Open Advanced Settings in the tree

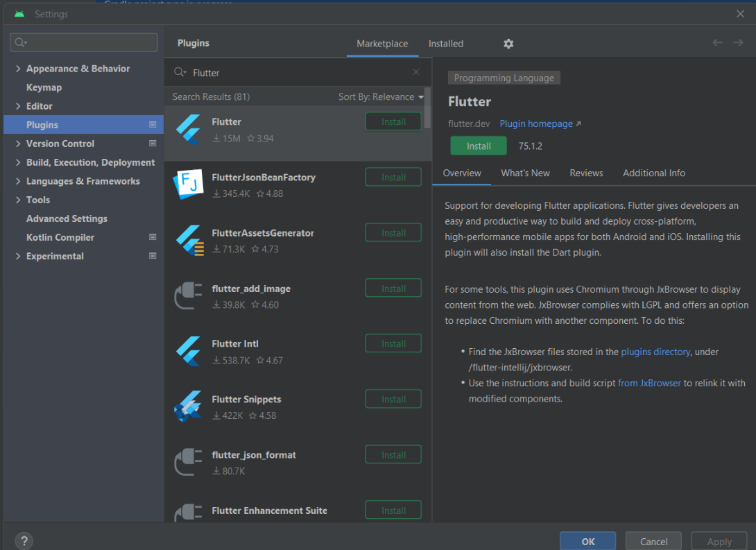[x=67, y=219]
